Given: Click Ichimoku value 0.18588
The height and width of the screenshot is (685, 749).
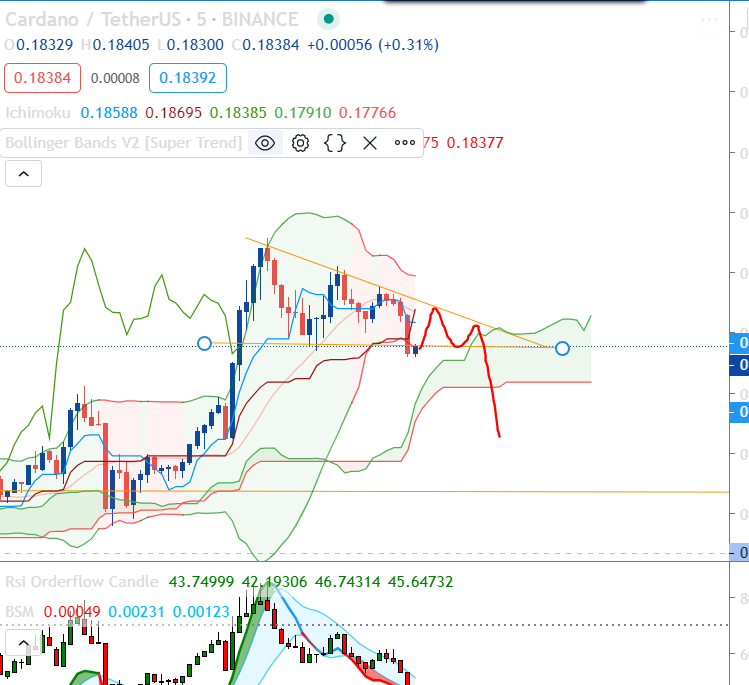Looking at the screenshot, I should [x=109, y=113].
